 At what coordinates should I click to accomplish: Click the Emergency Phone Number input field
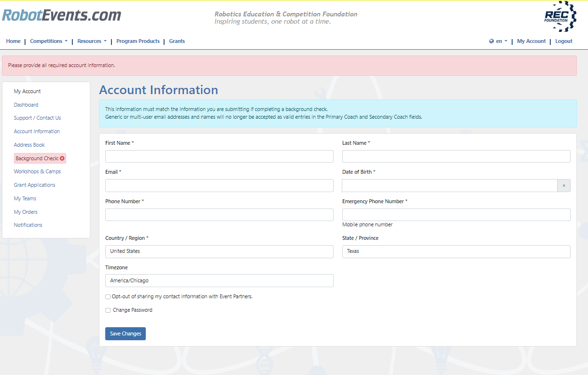click(456, 214)
